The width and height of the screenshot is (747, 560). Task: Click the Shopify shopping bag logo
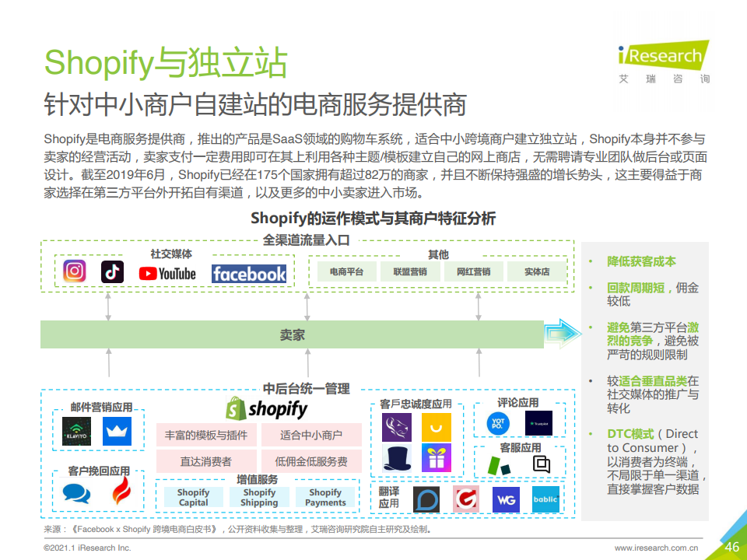(x=235, y=408)
